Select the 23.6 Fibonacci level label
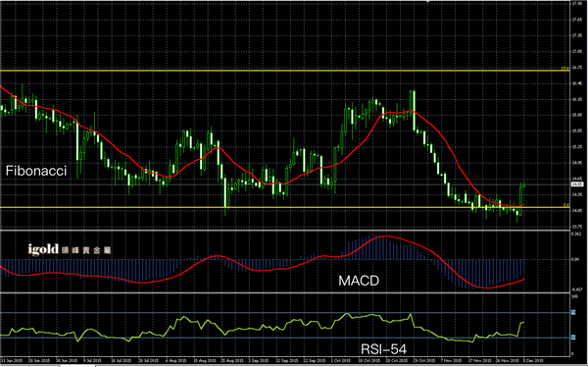This screenshot has width=588, height=367. coord(564,69)
